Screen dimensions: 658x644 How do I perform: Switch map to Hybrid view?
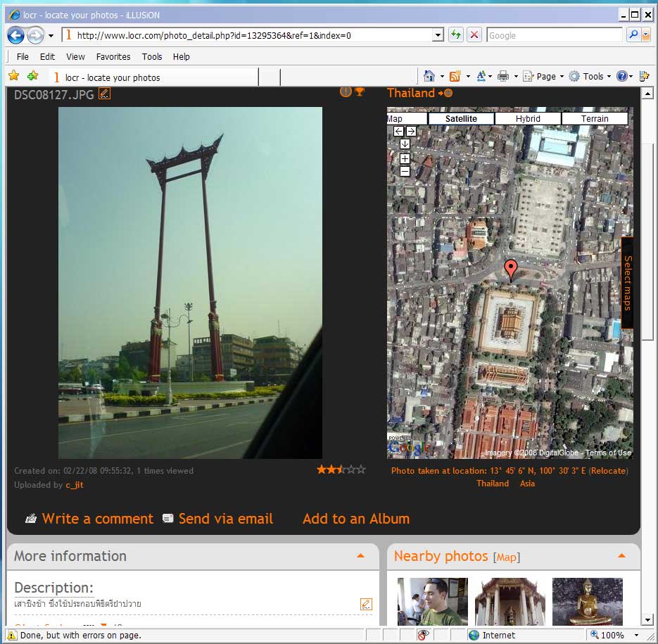(528, 119)
